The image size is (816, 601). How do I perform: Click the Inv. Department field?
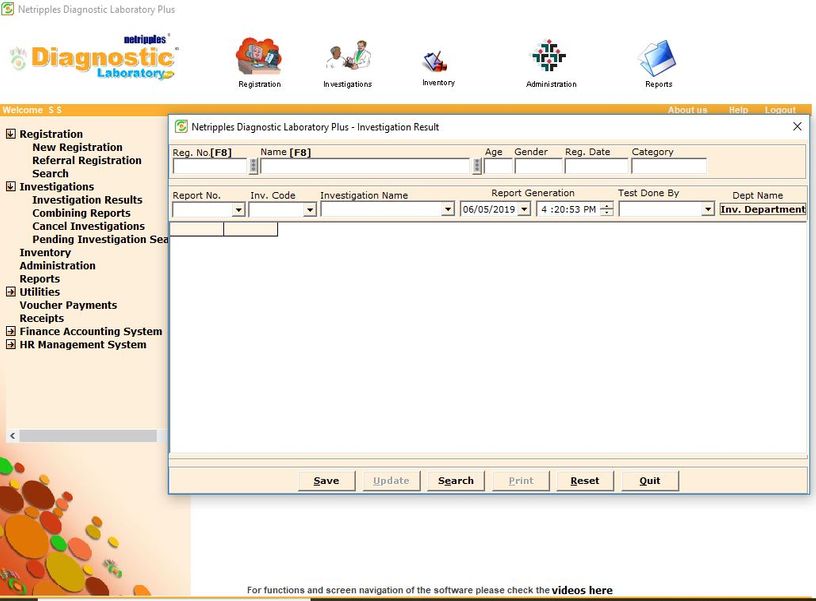(763, 209)
